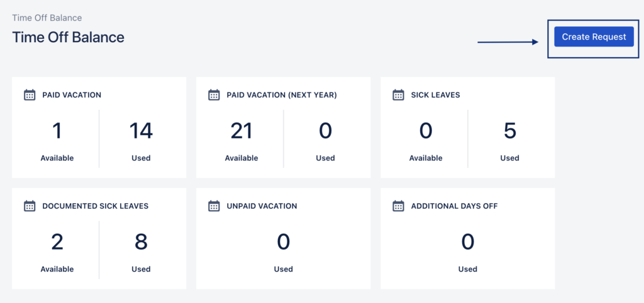Click the Paid Vacation (Next Year) calendar icon
This screenshot has height=303, width=644.
(214, 95)
